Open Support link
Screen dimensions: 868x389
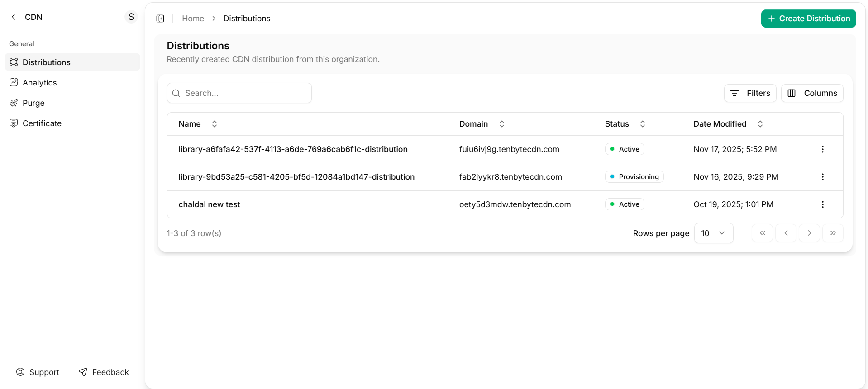38,372
